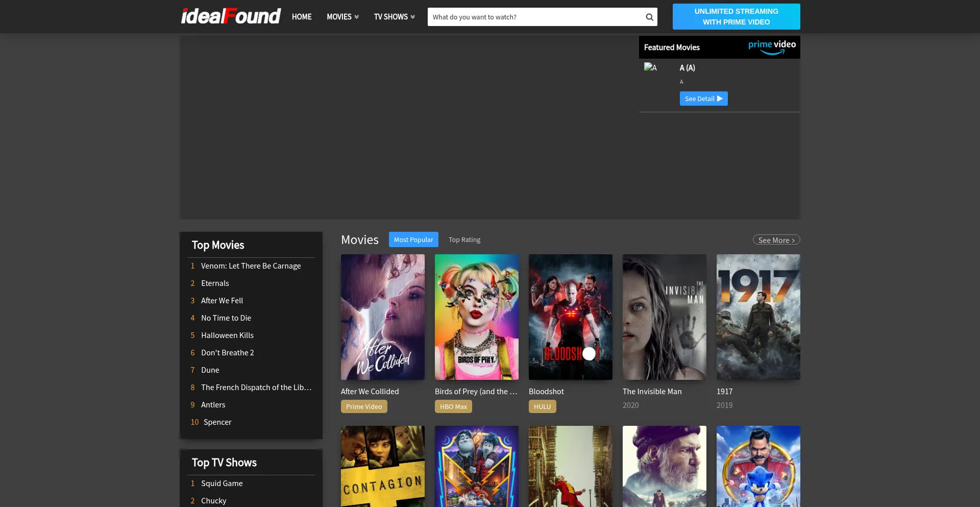Click the HBO Max provider badge
Viewport: 980px width, 507px height.
point(453,406)
